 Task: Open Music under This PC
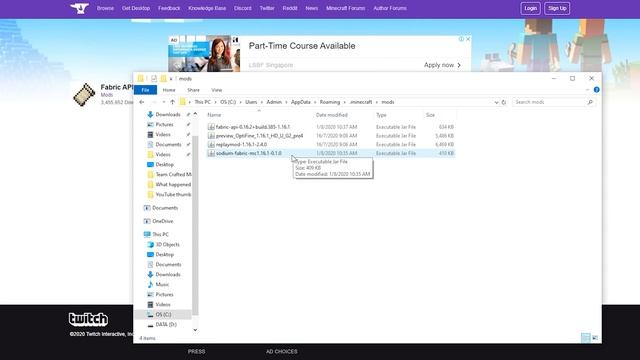click(158, 284)
